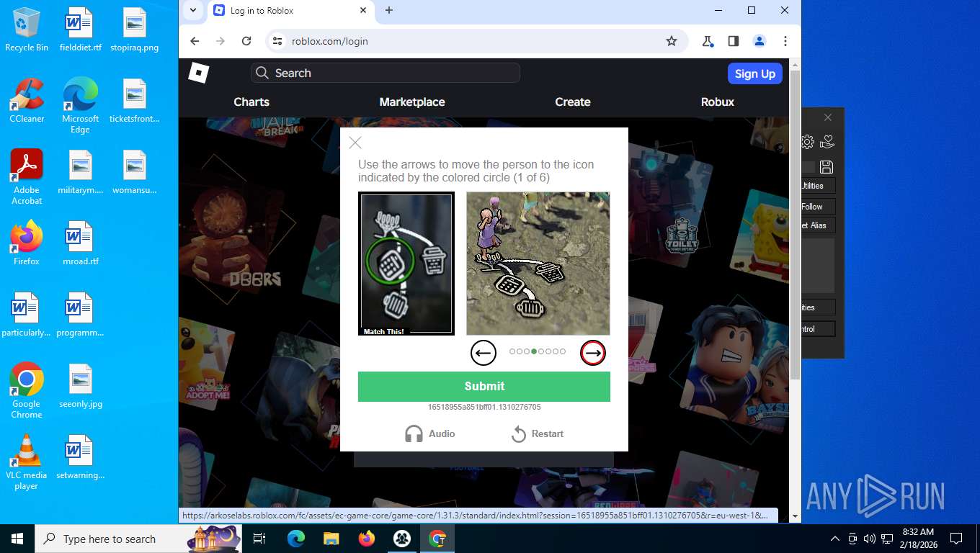
Task: Open Chrome Labs flask icon
Action: click(x=708, y=41)
